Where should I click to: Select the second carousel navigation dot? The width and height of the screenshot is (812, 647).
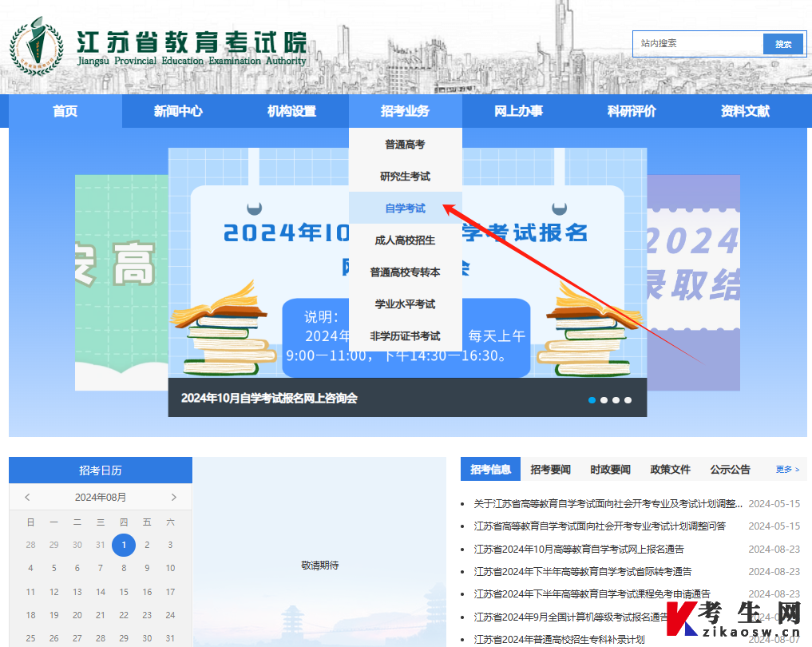click(604, 399)
